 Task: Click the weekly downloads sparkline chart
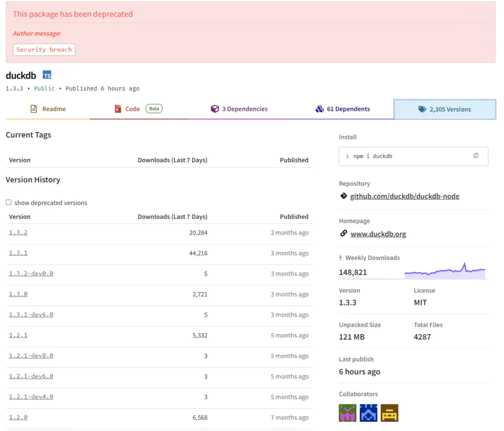click(x=444, y=271)
